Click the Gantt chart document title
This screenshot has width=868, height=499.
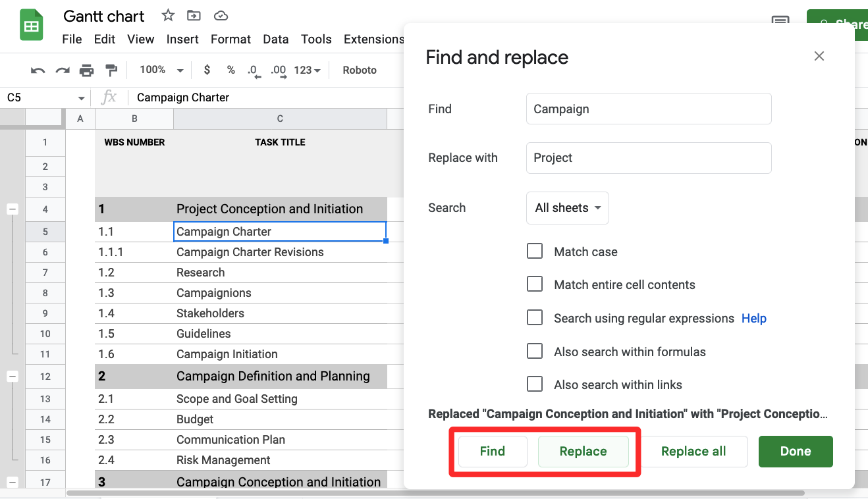pos(104,16)
